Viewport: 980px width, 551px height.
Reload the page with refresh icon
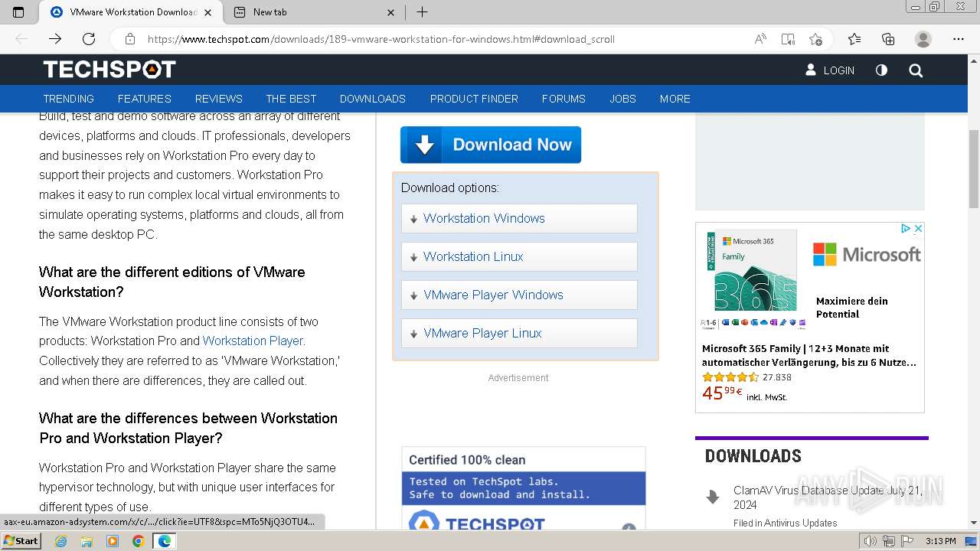pos(89,39)
